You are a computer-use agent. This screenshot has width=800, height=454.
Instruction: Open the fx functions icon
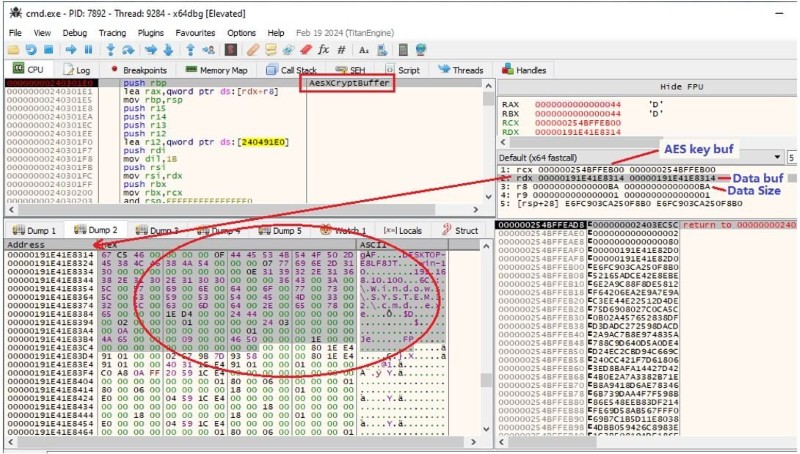[x=324, y=49]
